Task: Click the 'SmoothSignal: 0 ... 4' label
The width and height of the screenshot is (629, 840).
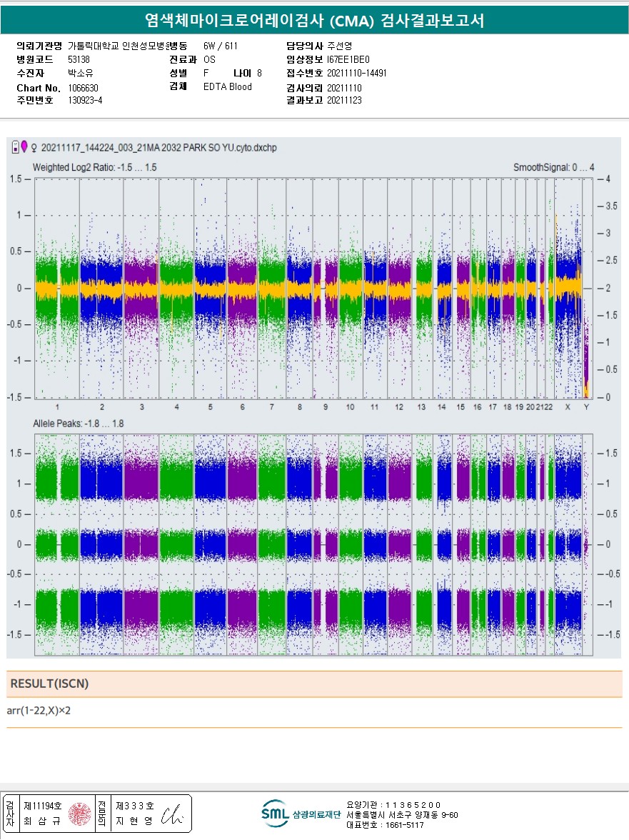Action: pos(553,167)
